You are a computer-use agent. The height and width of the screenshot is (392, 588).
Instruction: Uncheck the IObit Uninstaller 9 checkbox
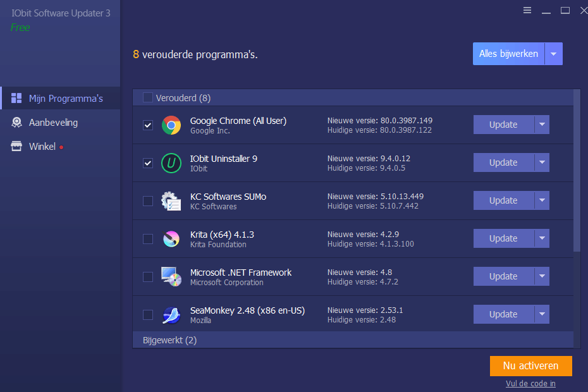click(148, 163)
